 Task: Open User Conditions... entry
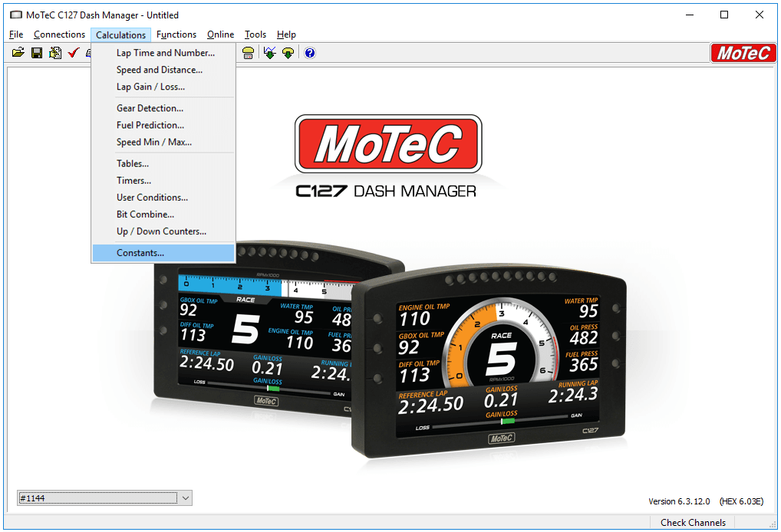pyautogui.click(x=163, y=197)
